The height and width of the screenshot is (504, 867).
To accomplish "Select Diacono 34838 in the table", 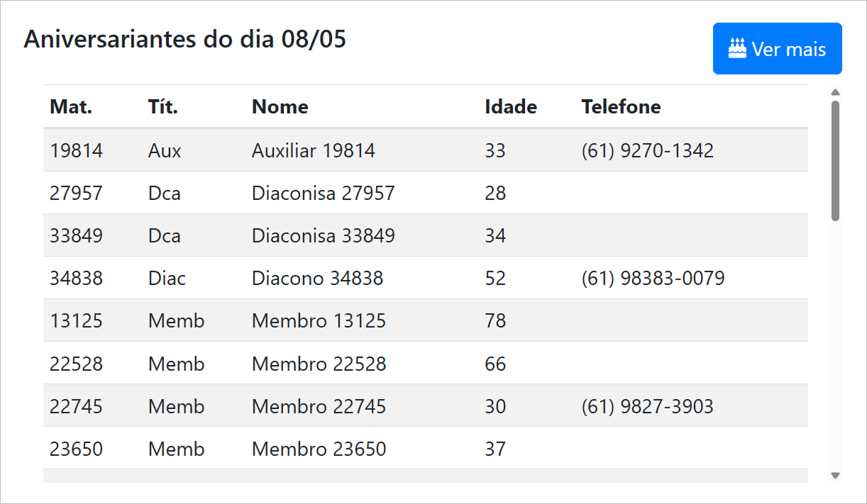I will [318, 278].
